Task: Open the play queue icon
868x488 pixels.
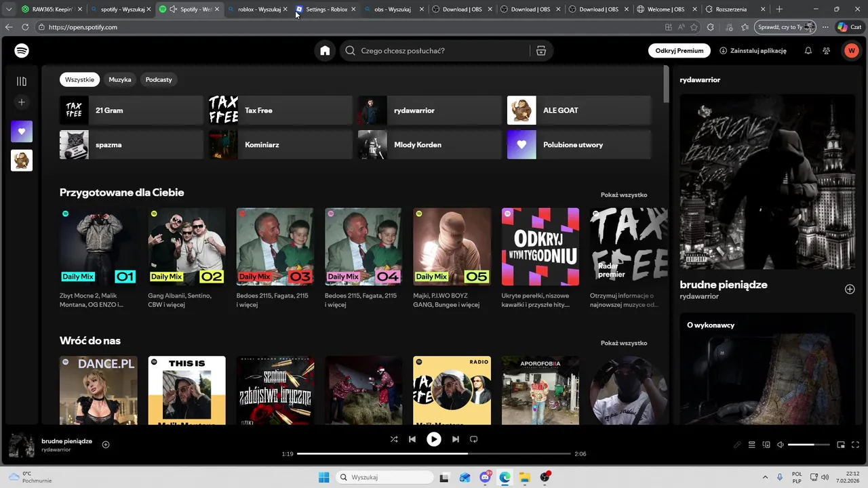Action: click(x=752, y=445)
